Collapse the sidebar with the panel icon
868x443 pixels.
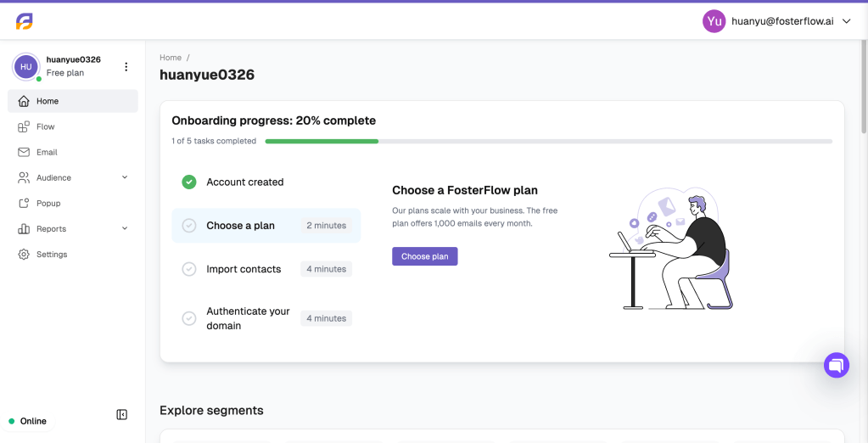click(x=122, y=415)
